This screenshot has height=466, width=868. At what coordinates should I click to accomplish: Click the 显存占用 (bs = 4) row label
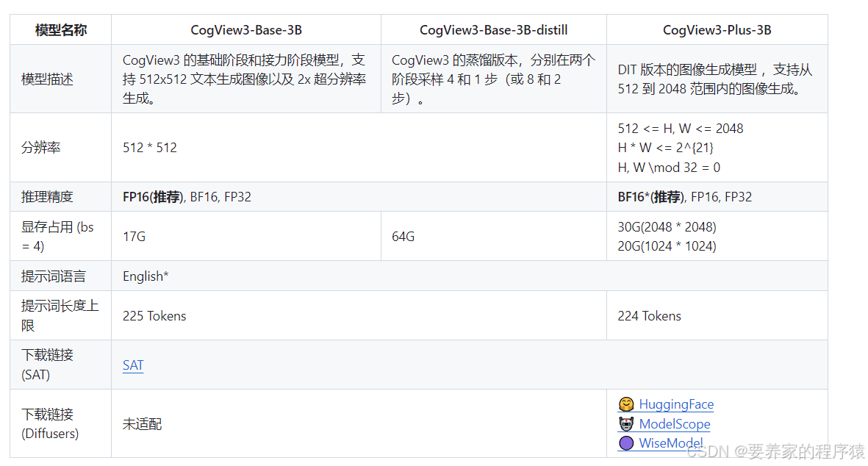pos(57,237)
